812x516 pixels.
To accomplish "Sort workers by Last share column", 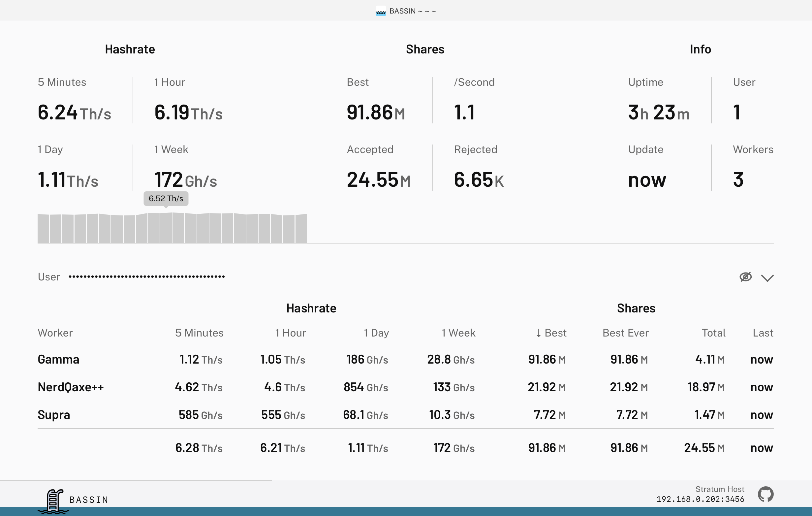I will pyautogui.click(x=763, y=333).
